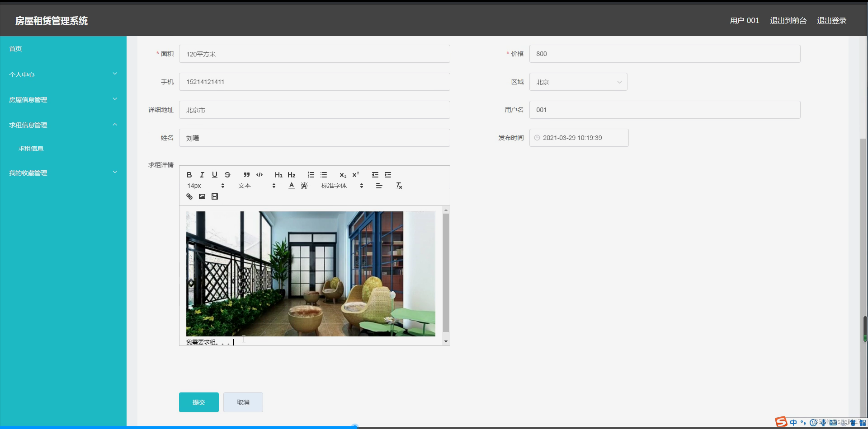Insert a blockquote
The image size is (868, 429).
click(x=247, y=175)
